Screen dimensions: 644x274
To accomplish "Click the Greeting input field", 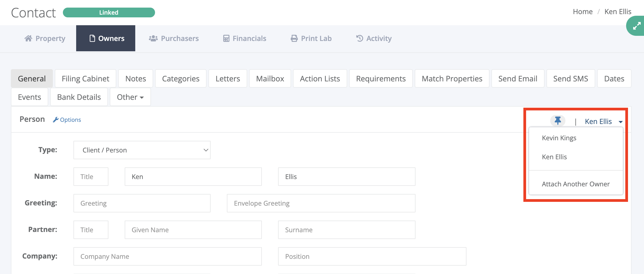I will 142,203.
